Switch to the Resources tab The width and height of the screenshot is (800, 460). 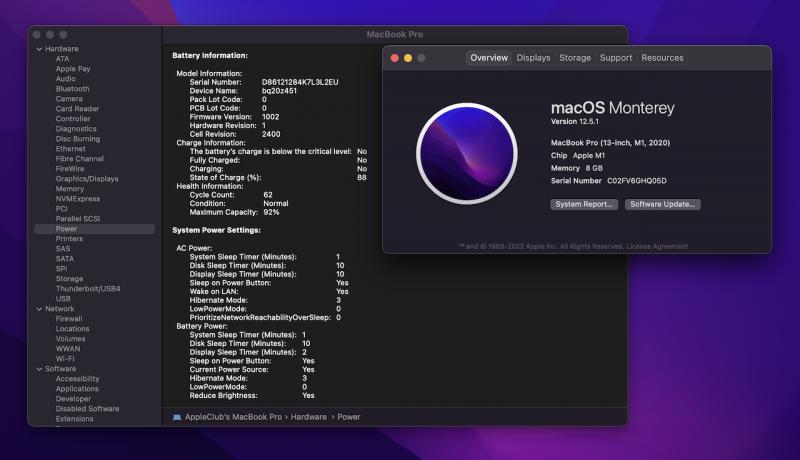(x=662, y=58)
